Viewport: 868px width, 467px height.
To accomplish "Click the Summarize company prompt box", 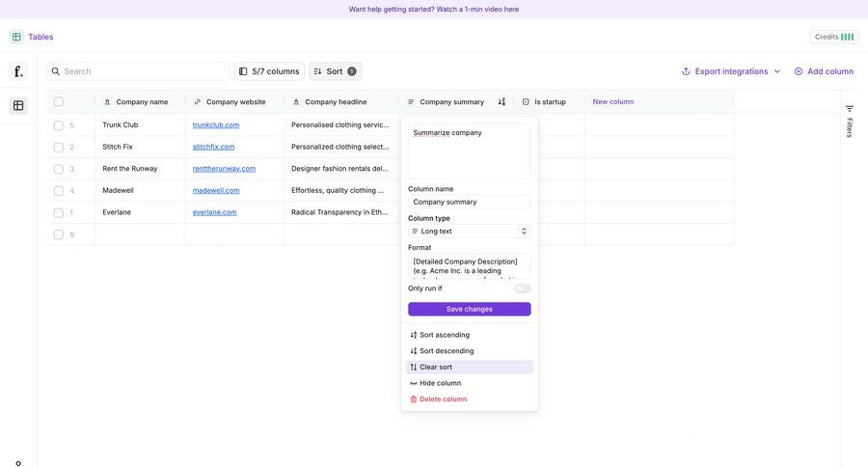I will tap(470, 151).
